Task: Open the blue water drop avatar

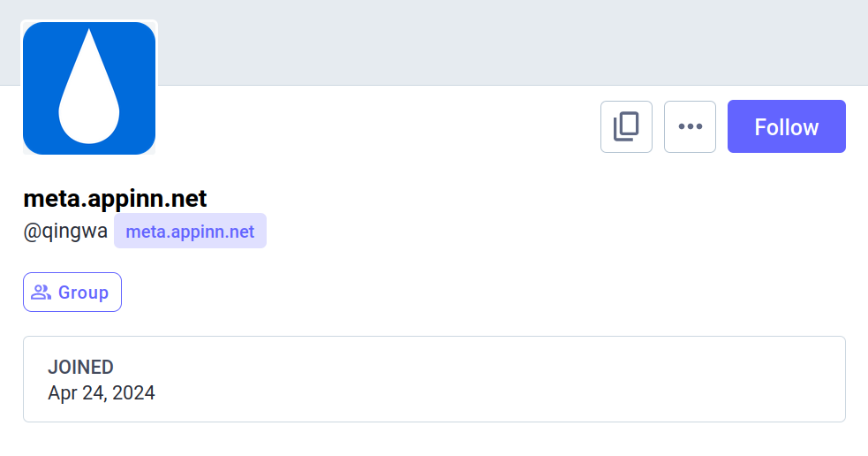Action: click(x=89, y=88)
